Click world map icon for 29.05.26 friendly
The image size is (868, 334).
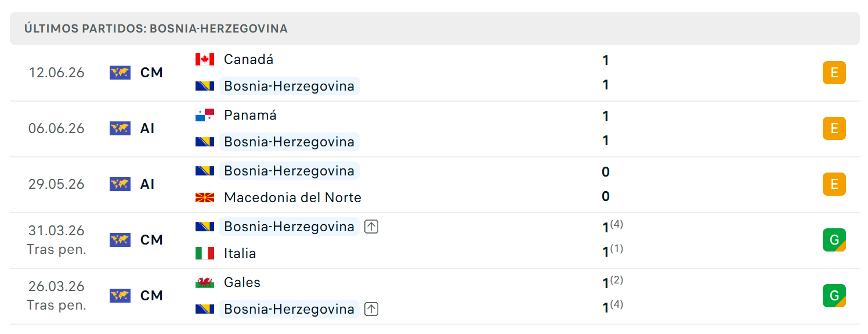(x=120, y=184)
